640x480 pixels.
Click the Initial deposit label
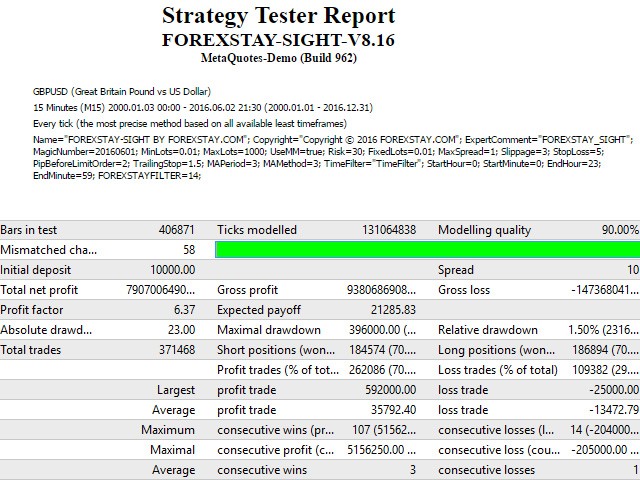(36, 270)
